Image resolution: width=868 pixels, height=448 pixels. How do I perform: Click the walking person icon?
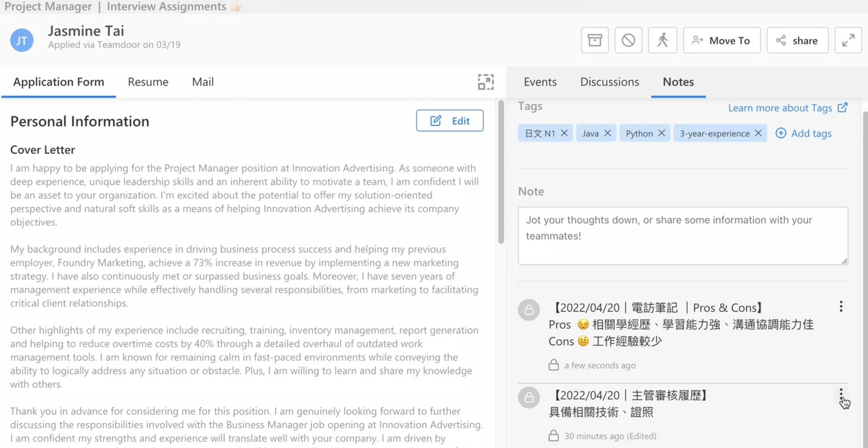(662, 40)
